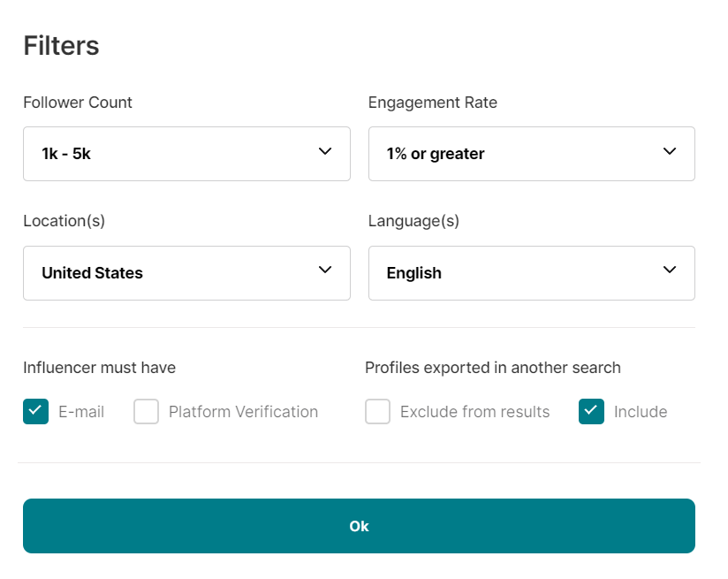Click the chevron icon in Engagement Rate field
Screen dimensions: 728x579
pyautogui.click(x=670, y=151)
